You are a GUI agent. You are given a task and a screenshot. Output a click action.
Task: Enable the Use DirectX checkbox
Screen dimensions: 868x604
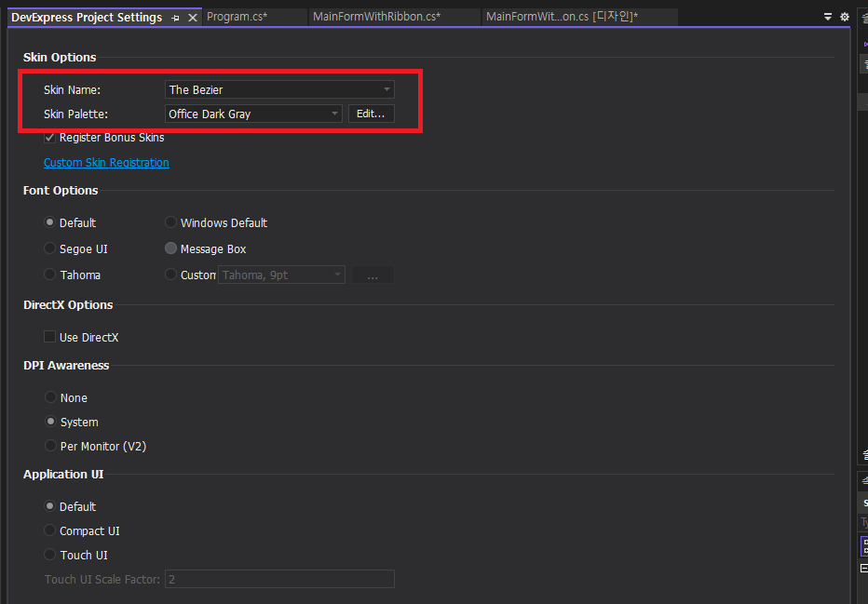tap(49, 337)
